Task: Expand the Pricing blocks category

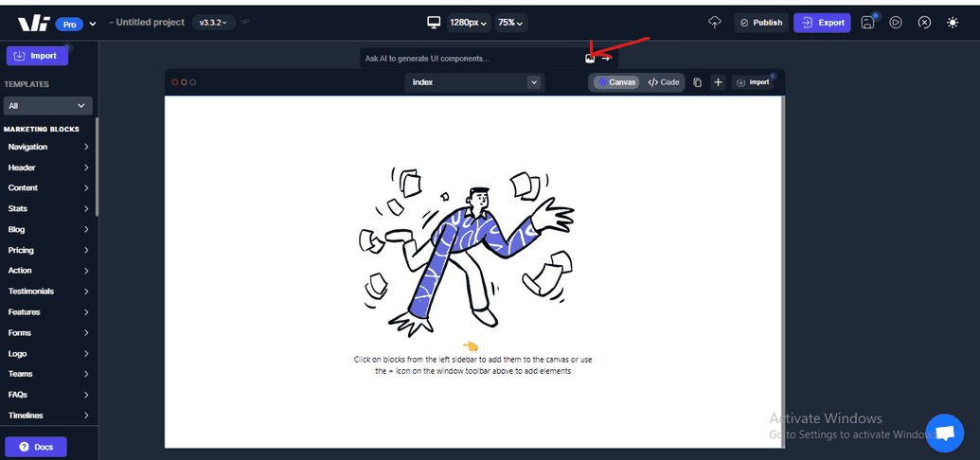Action: point(47,250)
